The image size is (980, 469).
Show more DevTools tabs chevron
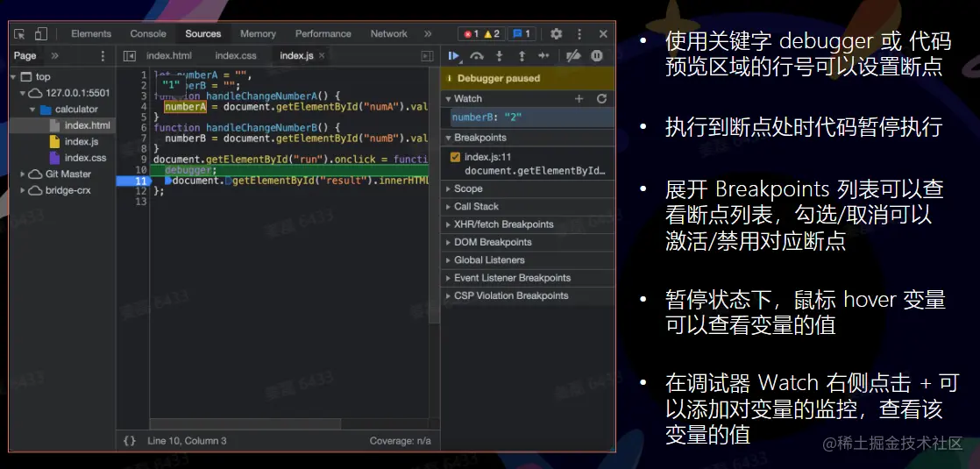click(428, 34)
